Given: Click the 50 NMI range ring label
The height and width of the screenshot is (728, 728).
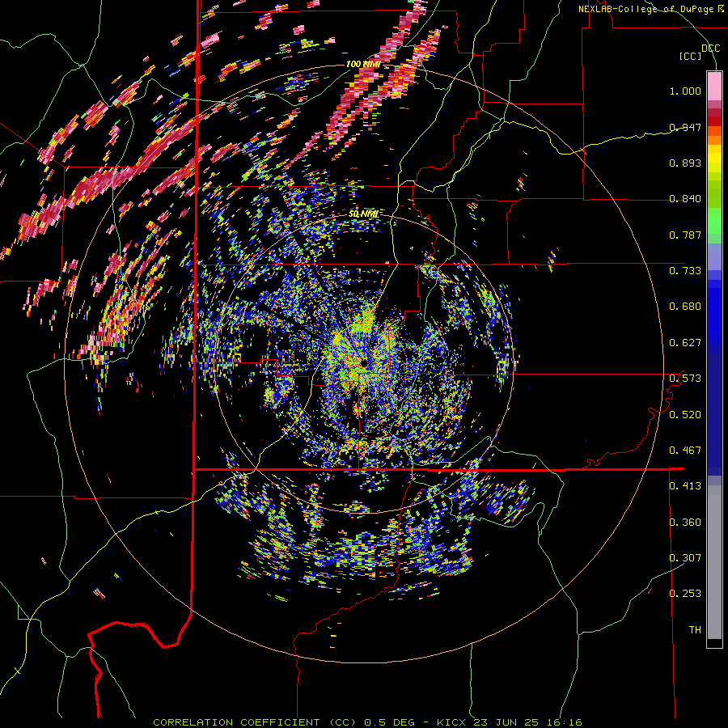Looking at the screenshot, I should click(363, 214).
